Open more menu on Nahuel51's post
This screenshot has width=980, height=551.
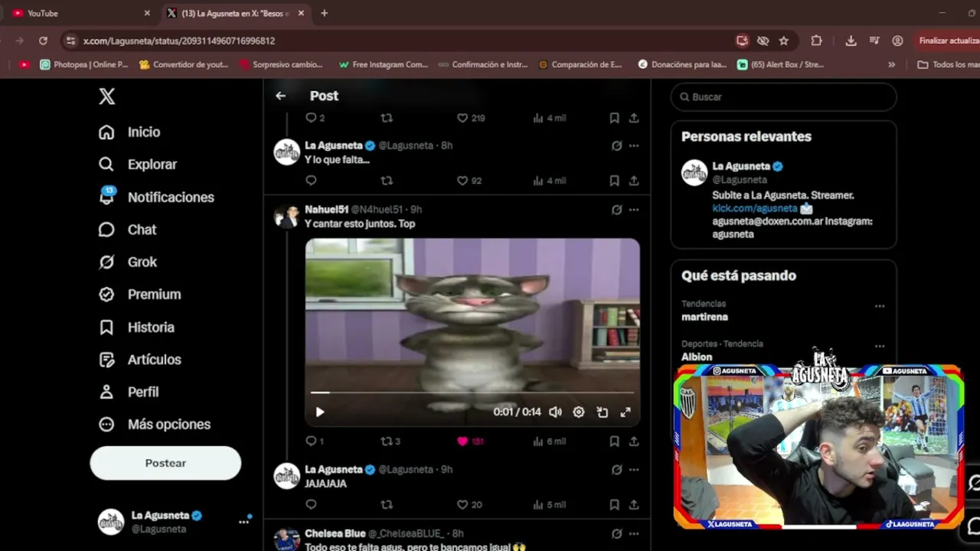[634, 210]
